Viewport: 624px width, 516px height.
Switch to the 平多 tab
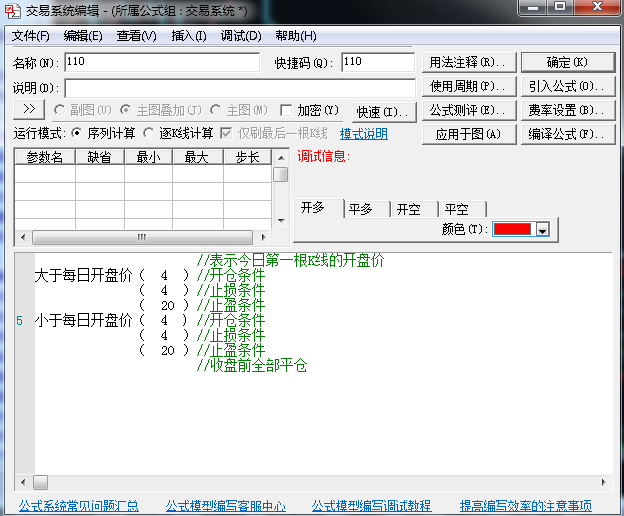(367, 209)
